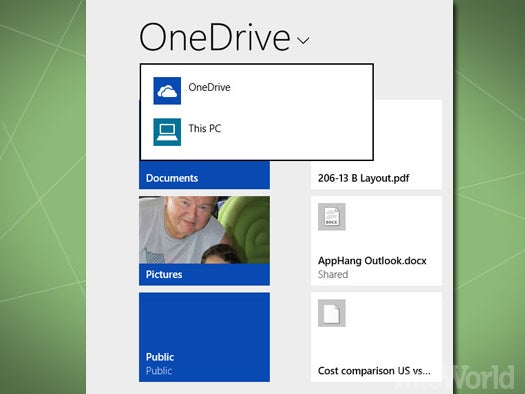
Task: Open the Pictures folder tile
Action: coord(204,241)
